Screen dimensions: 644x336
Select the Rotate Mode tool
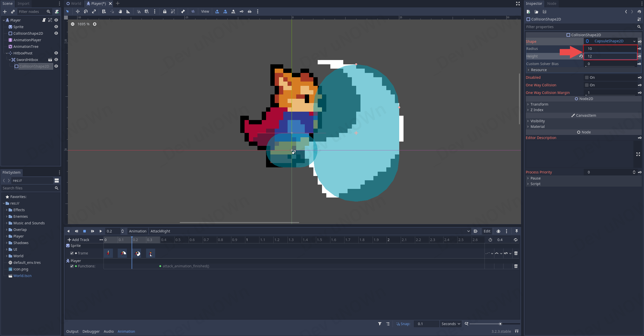tap(86, 11)
